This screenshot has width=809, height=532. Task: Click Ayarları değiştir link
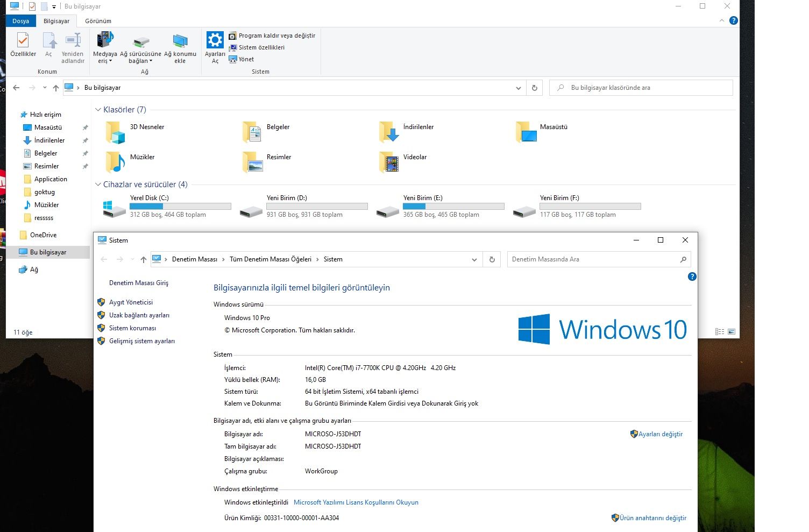(x=661, y=434)
